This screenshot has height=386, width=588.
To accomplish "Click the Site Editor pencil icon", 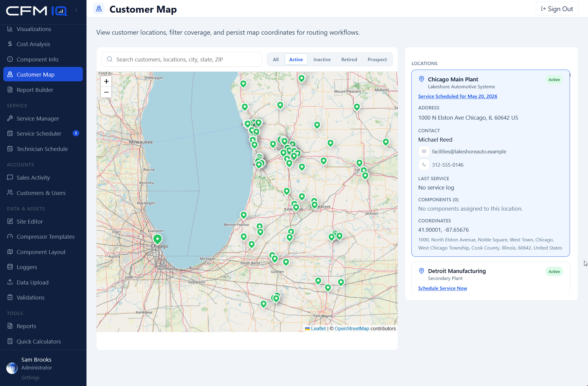I will tap(10, 221).
